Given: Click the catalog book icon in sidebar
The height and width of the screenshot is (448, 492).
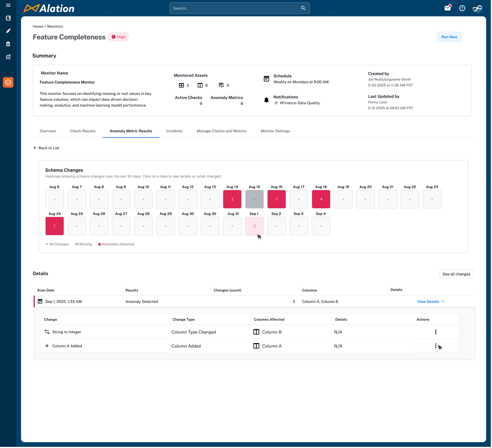Looking at the screenshot, I should [8, 18].
